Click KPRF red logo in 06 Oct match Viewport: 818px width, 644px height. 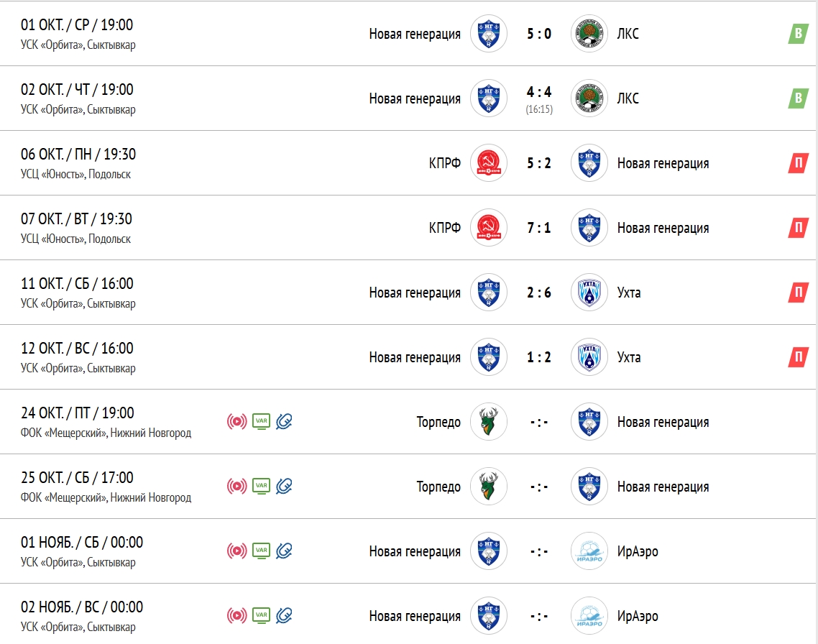pyautogui.click(x=489, y=163)
